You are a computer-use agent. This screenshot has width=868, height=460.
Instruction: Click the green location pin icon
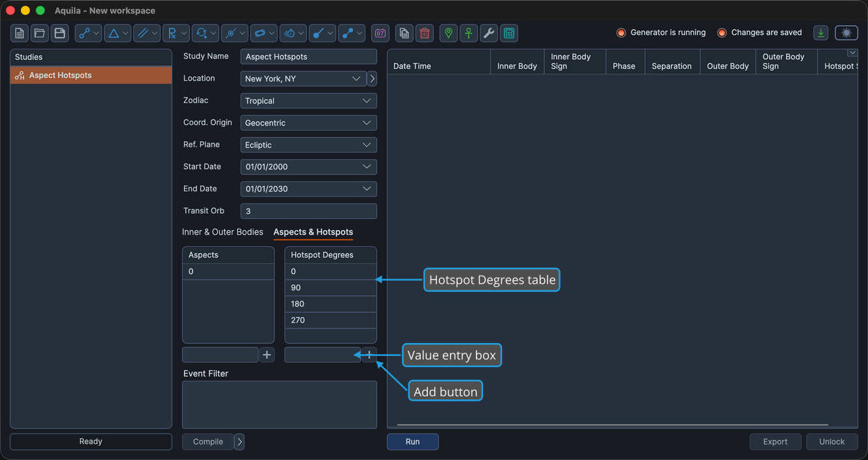(449, 33)
